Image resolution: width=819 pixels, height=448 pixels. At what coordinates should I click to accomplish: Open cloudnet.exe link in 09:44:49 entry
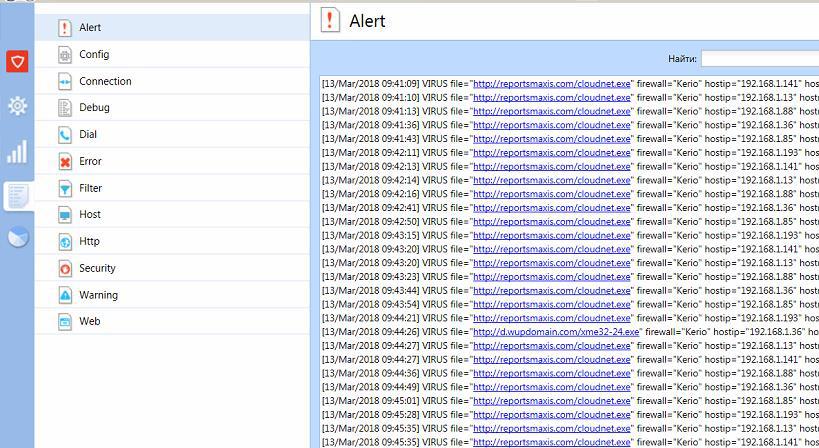(552, 387)
